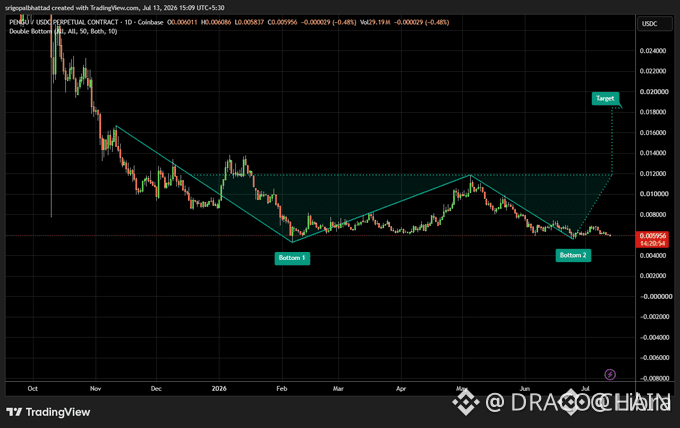Click the red current price tag 0.005956
This screenshot has width=680, height=428.
coord(653,236)
